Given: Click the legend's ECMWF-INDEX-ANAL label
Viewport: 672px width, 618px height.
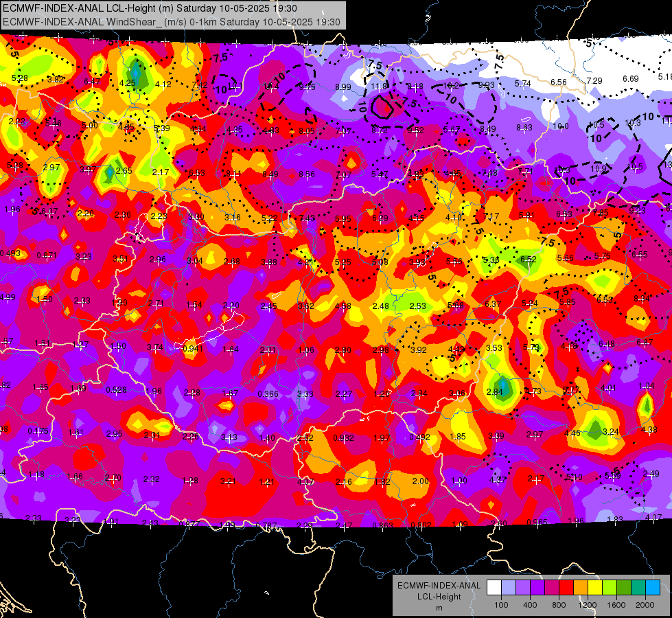Looking at the screenshot, I should (439, 586).
